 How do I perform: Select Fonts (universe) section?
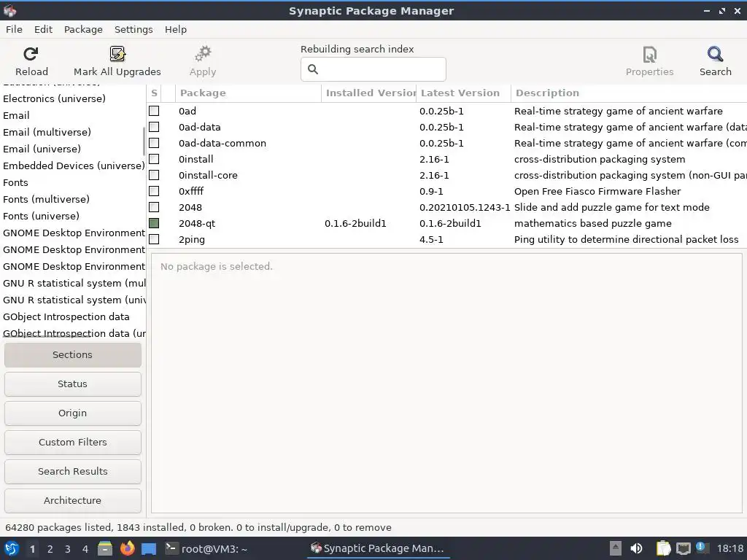[41, 216]
